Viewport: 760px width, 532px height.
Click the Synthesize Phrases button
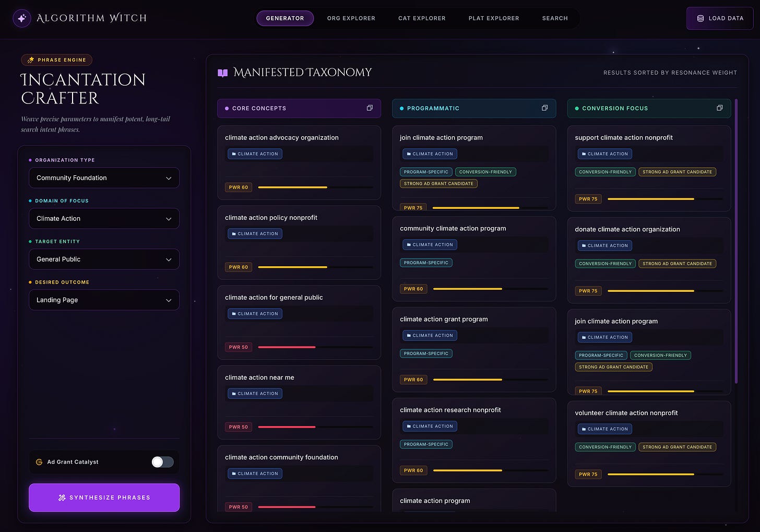tap(104, 498)
